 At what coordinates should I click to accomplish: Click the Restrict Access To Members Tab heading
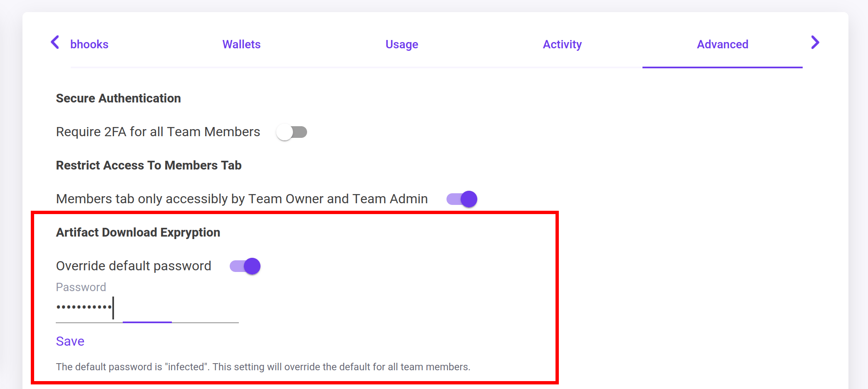149,165
